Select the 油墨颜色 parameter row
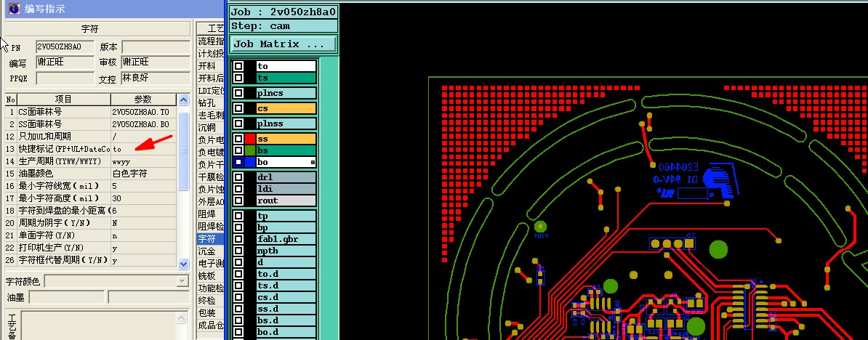The image size is (868, 340). pyautogui.click(x=91, y=174)
